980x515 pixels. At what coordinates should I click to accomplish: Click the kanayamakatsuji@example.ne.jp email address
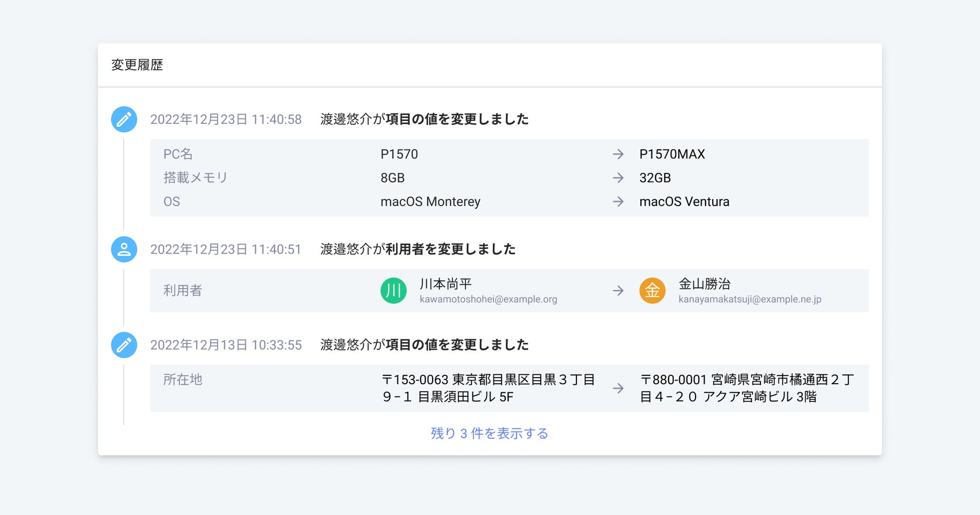(x=750, y=299)
